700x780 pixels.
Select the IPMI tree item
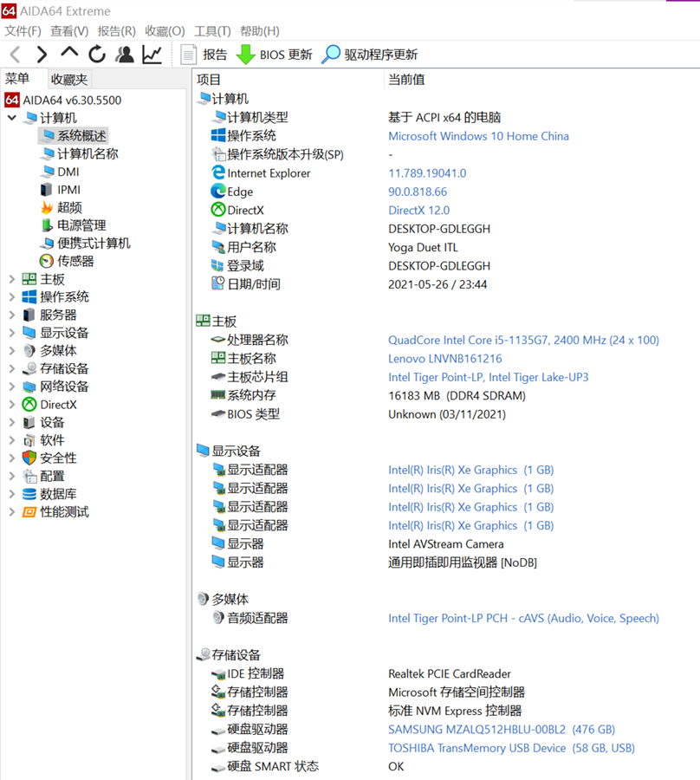point(60,190)
